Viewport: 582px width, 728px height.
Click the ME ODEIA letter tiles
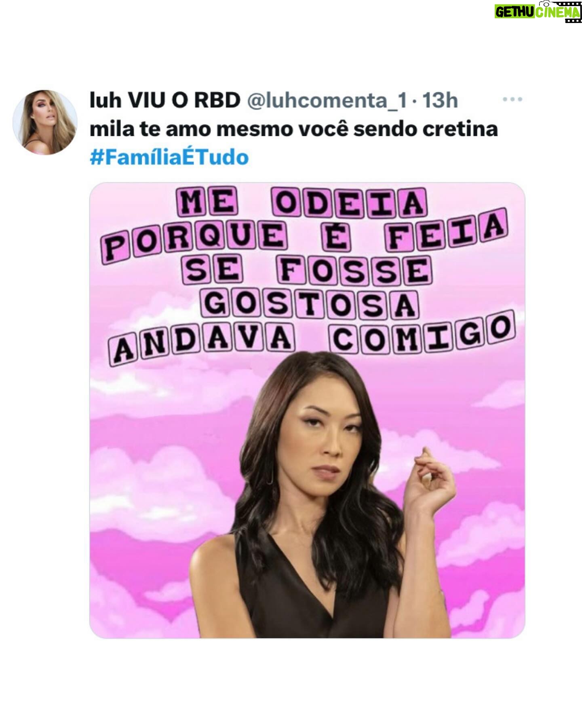tap(301, 202)
